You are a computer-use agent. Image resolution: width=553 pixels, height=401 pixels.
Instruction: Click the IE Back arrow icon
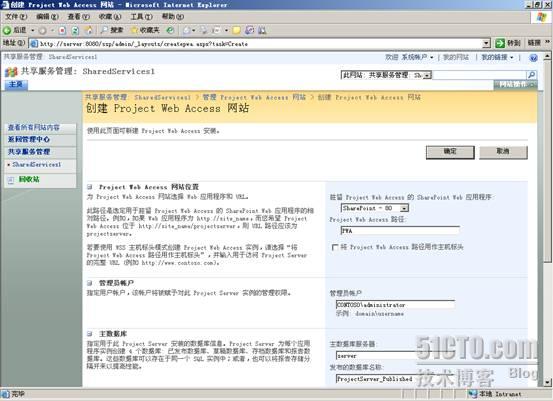click(x=7, y=30)
